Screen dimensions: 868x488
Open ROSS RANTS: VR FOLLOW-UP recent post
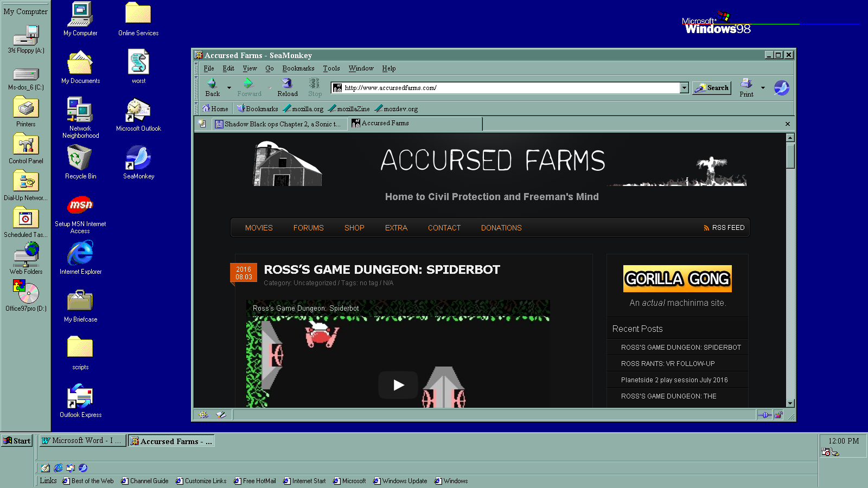click(x=668, y=364)
